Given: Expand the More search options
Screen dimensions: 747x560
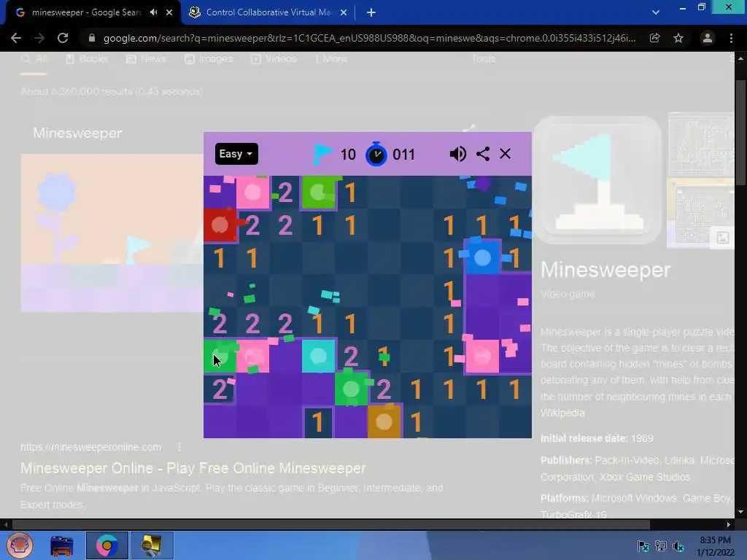Looking at the screenshot, I should coord(330,59).
